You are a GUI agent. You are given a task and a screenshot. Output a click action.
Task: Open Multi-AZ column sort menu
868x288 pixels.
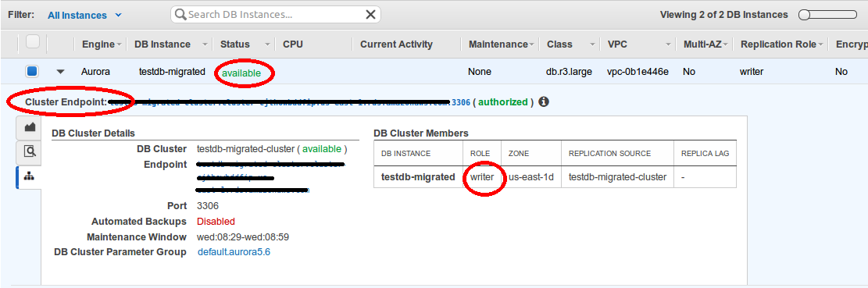[x=725, y=44]
